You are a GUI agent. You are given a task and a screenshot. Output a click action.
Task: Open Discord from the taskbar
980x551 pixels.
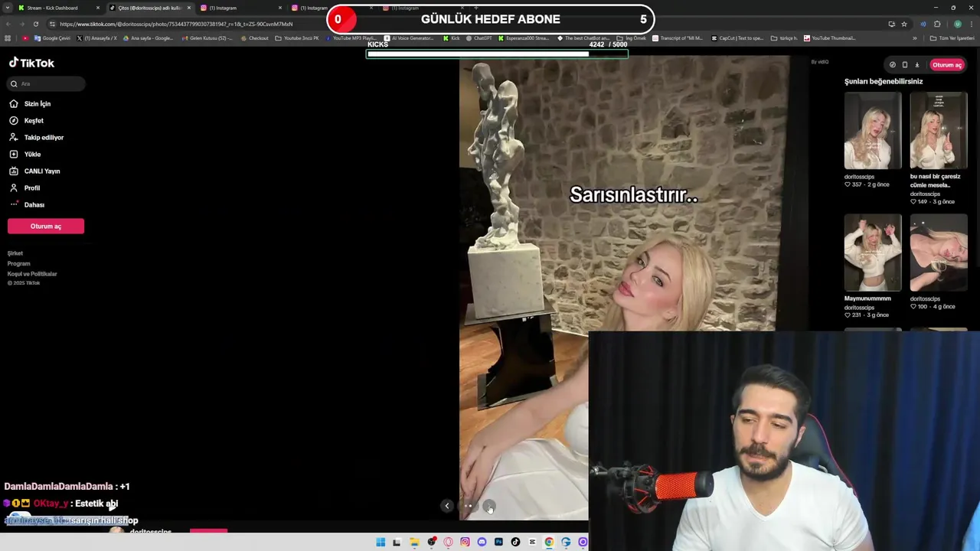click(482, 542)
